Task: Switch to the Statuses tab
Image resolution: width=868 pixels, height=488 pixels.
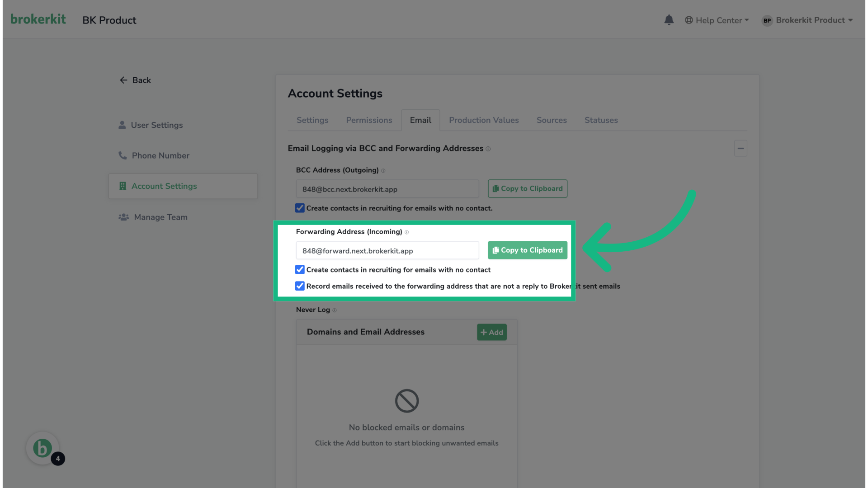Action: coord(601,120)
